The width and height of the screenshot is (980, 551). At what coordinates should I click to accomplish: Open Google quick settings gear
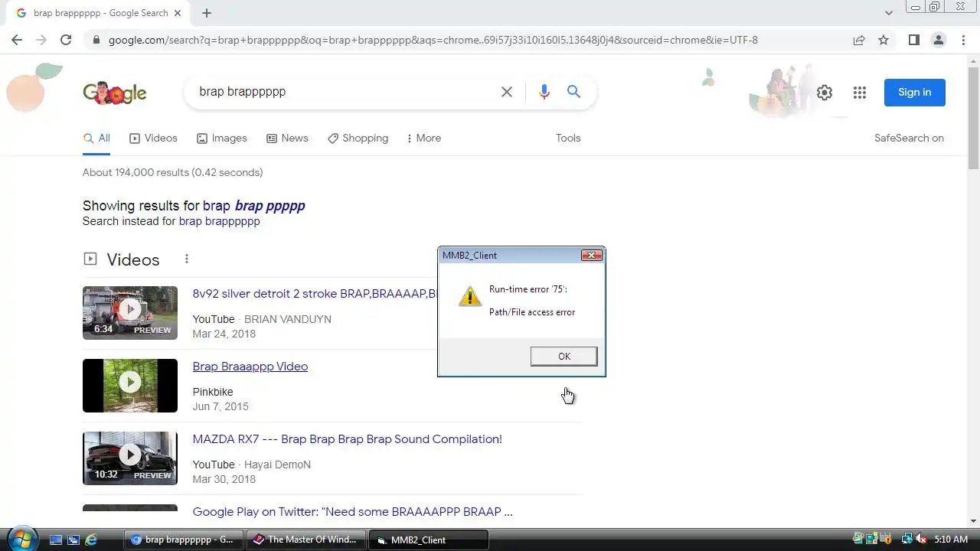825,93
